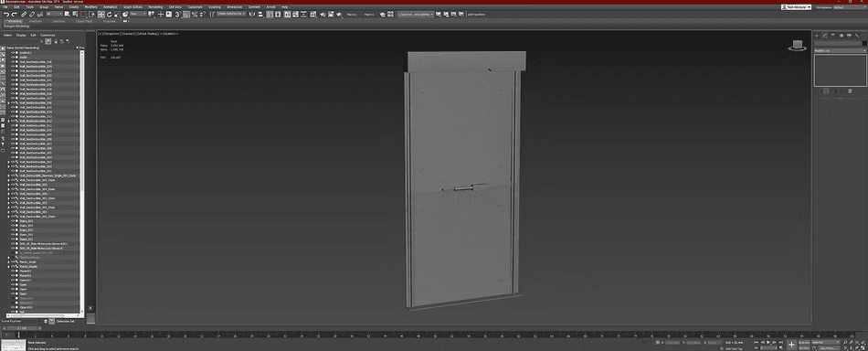The height and width of the screenshot is (351, 868).
Task: Click the Polygon Modeling ribbon label
Action: [16, 26]
